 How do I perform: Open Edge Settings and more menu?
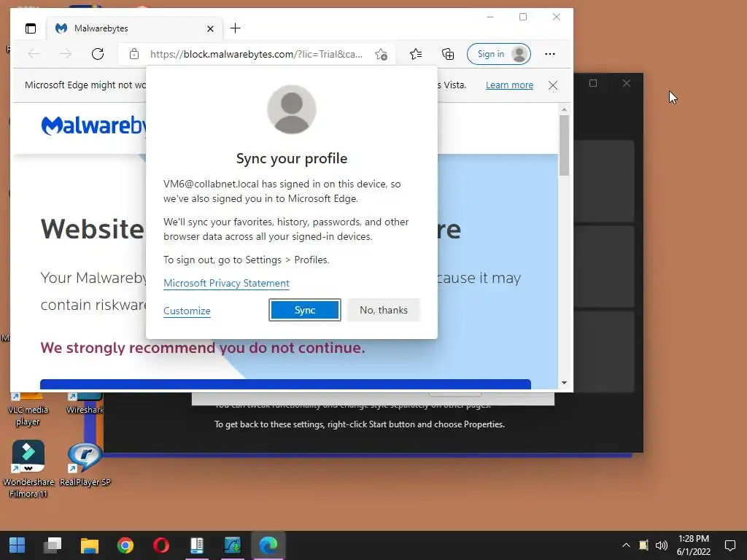coord(550,54)
